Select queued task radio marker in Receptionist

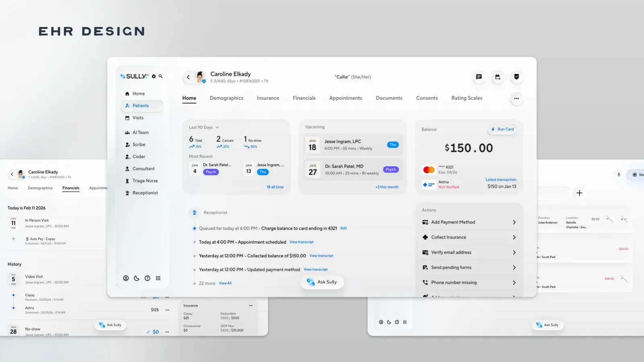(194, 228)
